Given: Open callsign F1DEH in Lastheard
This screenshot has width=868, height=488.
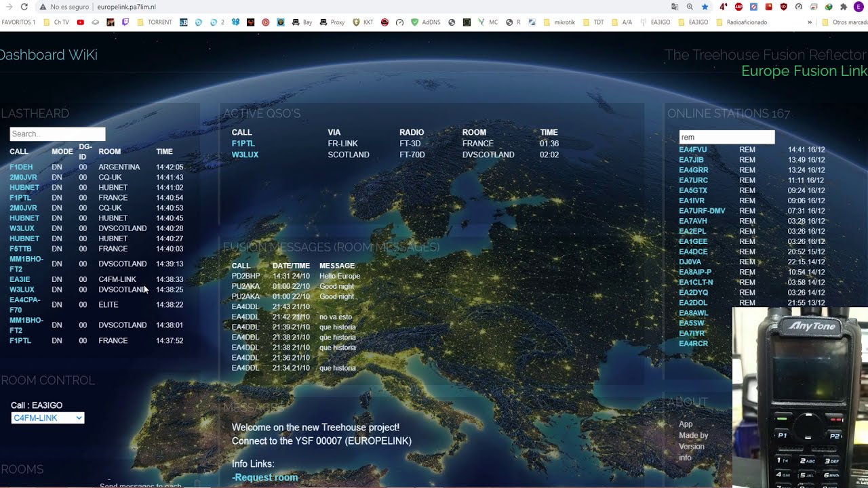Looking at the screenshot, I should tap(21, 167).
